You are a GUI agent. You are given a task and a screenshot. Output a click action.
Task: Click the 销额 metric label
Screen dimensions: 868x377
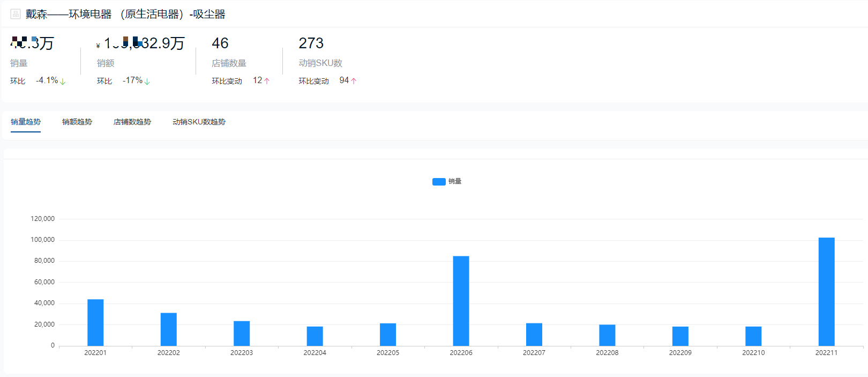coord(106,63)
